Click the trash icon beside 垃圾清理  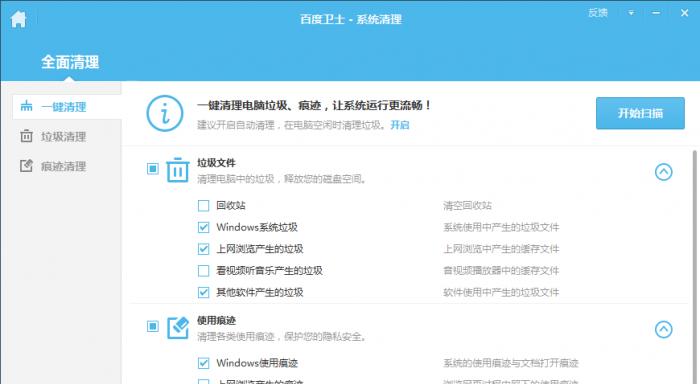pyautogui.click(x=26, y=136)
